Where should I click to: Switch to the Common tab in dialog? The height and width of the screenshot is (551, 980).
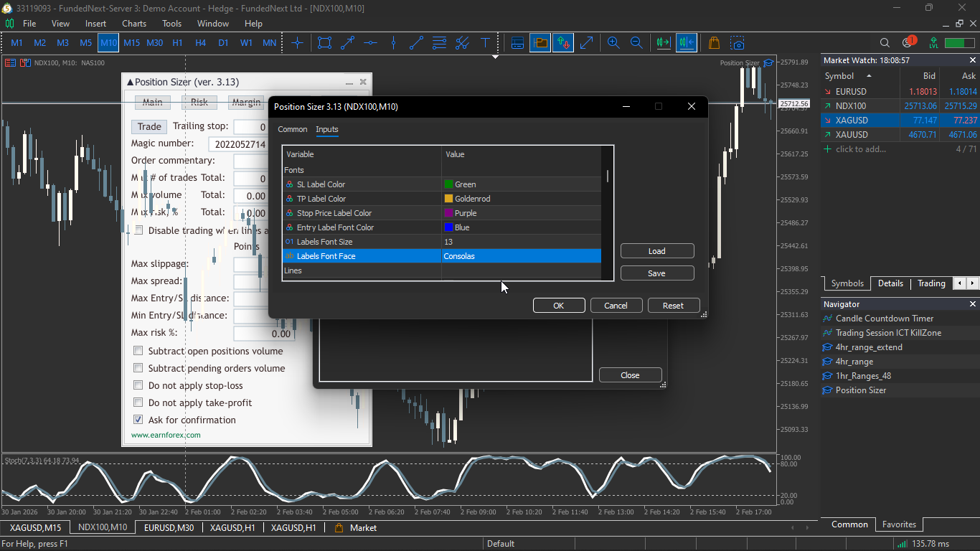293,129
